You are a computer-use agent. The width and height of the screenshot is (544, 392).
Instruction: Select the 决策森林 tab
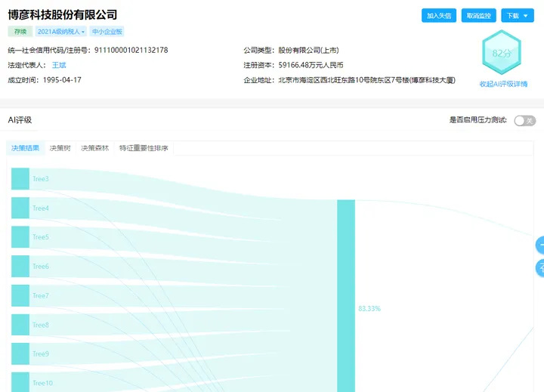(x=95, y=148)
